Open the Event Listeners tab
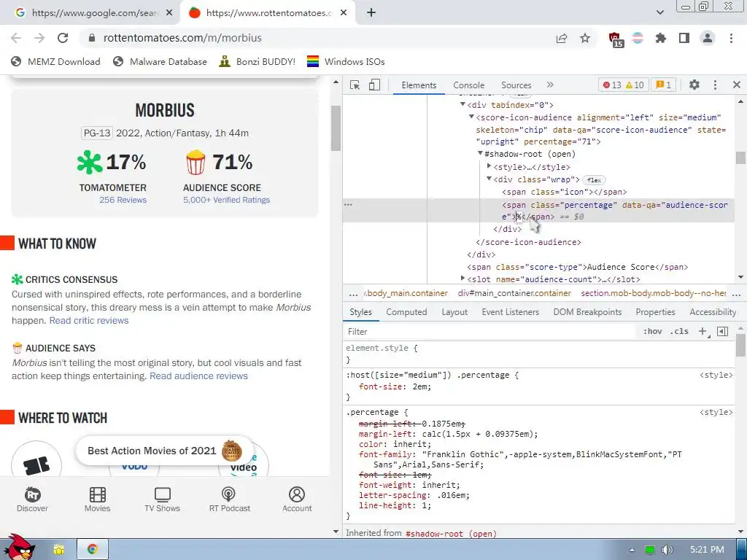Viewport: 747px width, 560px height. point(510,312)
